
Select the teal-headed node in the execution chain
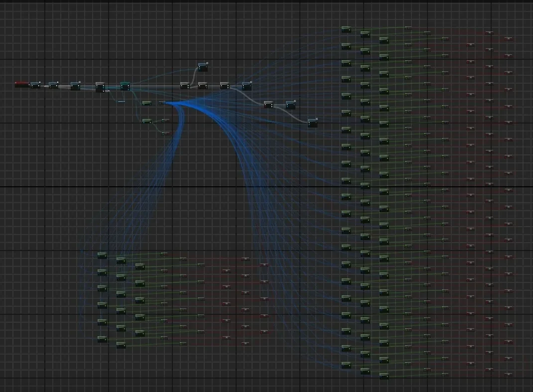point(125,86)
